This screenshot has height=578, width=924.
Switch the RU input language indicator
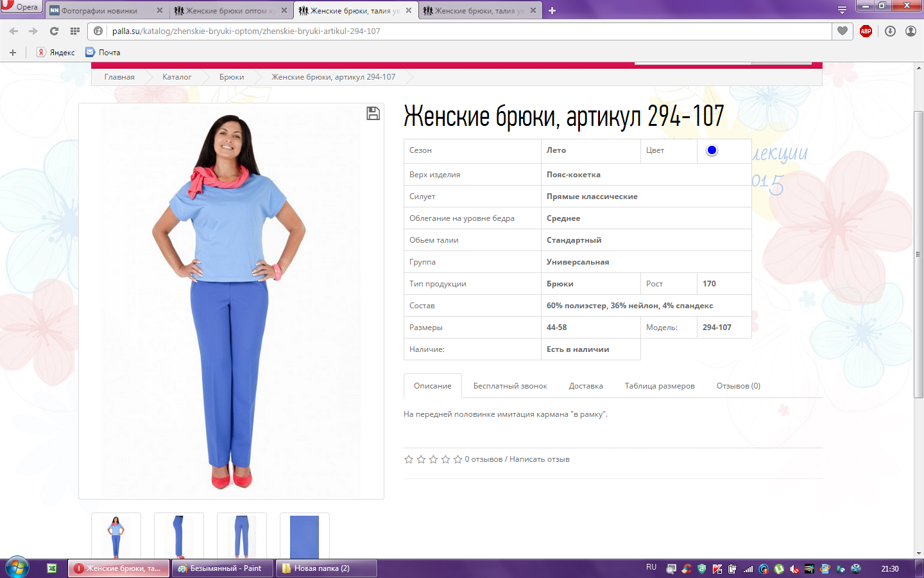click(651, 568)
